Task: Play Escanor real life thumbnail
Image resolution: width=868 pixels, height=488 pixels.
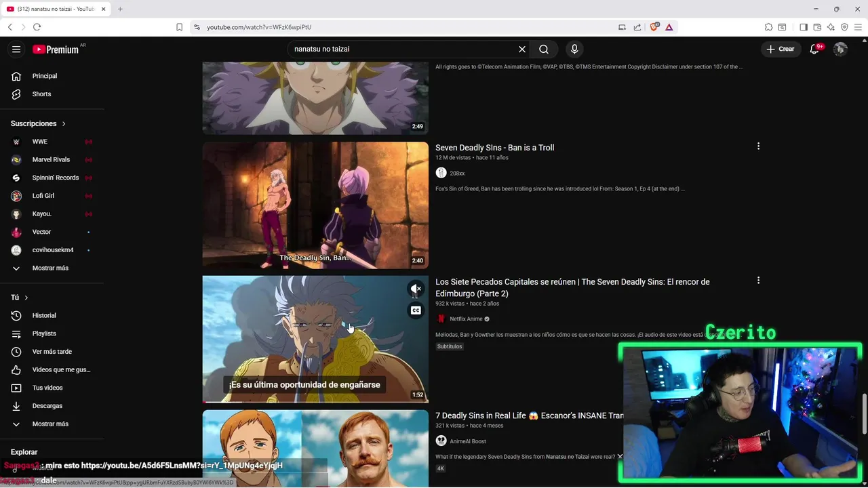Action: pos(315,448)
